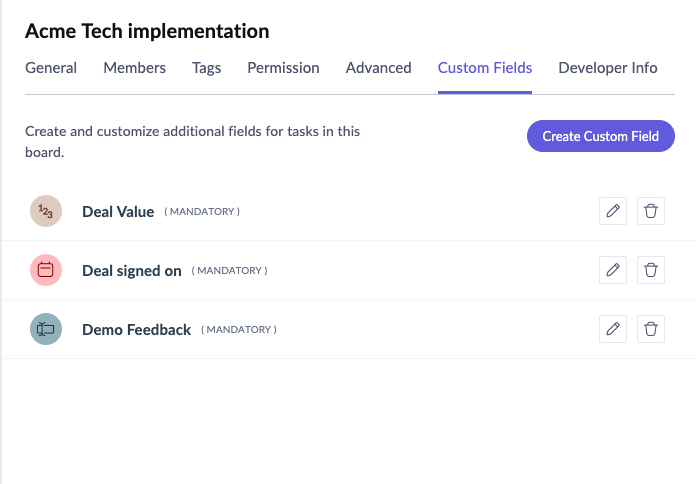Screen dimensions: 696x484
Task: Click the Deal signed on calendar icon
Action: (x=46, y=270)
